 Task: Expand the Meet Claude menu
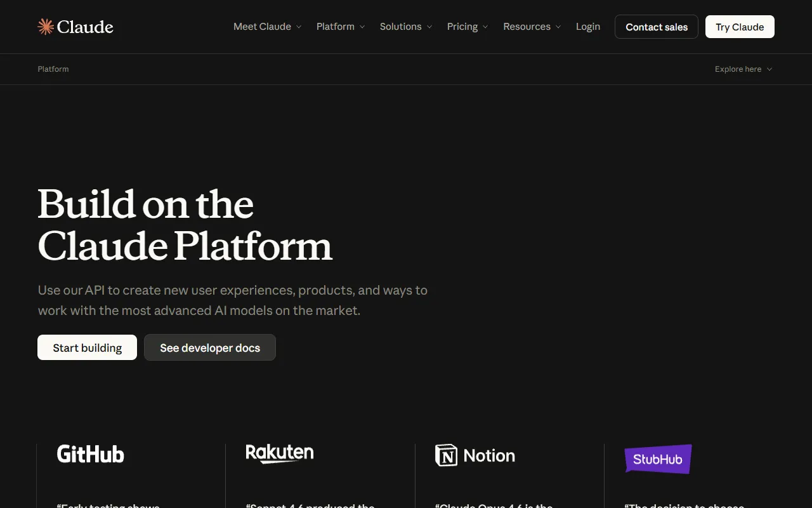267,27
